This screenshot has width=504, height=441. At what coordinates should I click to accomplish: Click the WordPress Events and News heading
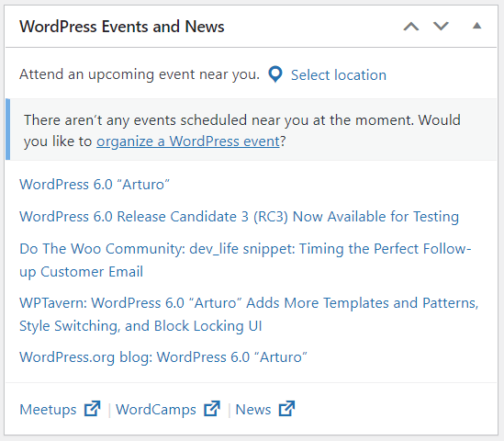(122, 27)
